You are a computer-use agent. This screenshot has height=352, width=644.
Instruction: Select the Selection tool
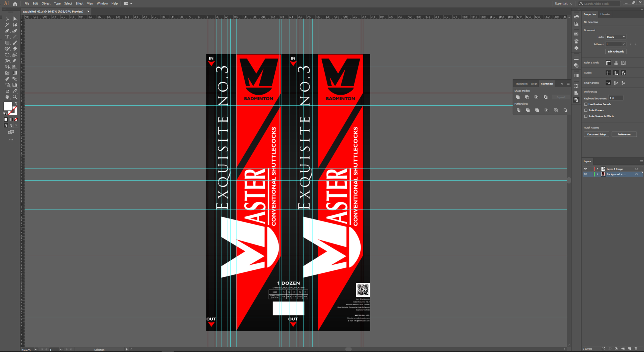tap(7, 19)
